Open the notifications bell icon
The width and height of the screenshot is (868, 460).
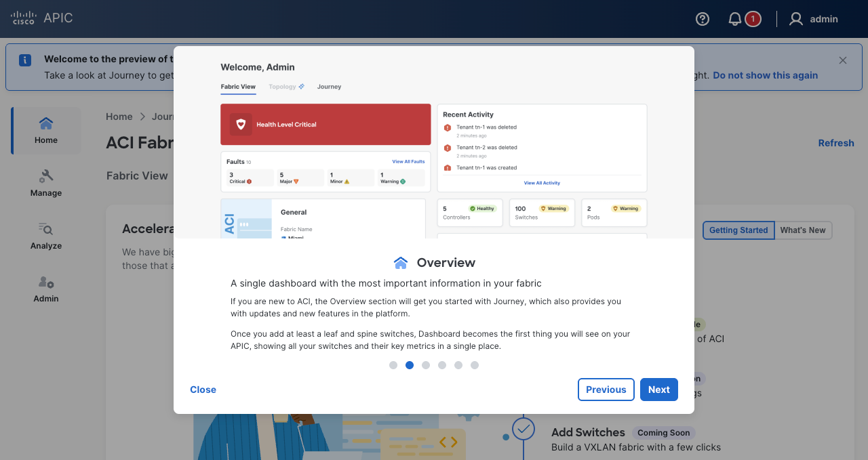[735, 19]
